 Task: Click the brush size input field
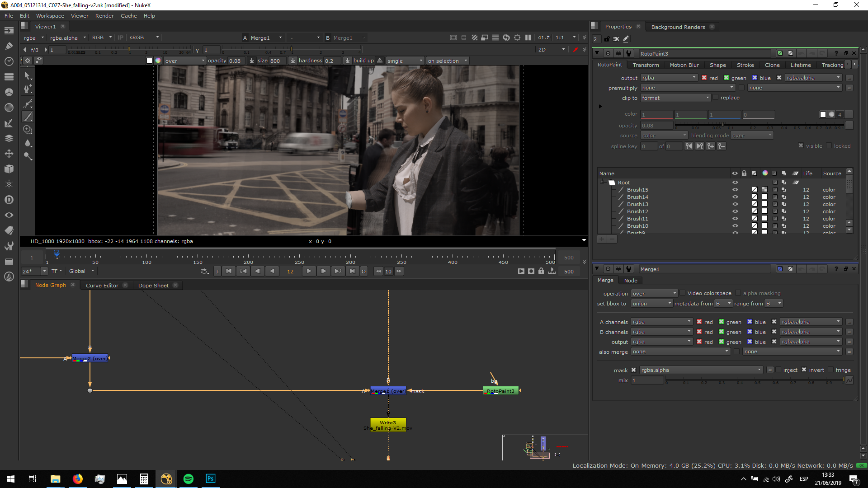tap(276, 61)
